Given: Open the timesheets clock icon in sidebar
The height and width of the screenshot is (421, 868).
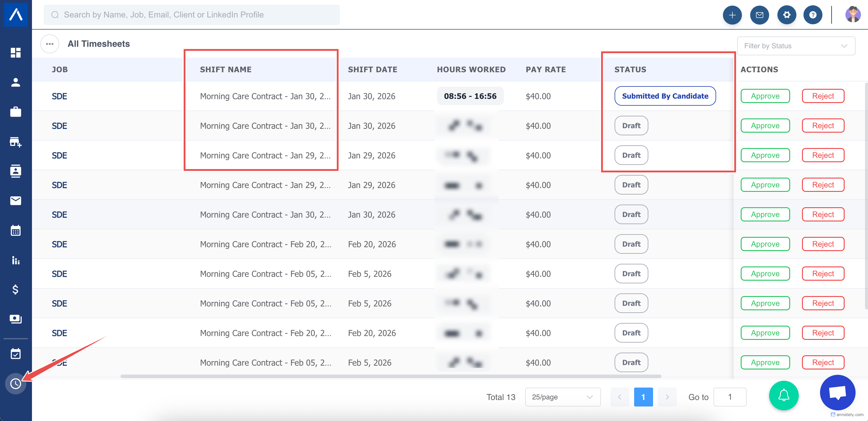Looking at the screenshot, I should pyautogui.click(x=15, y=384).
